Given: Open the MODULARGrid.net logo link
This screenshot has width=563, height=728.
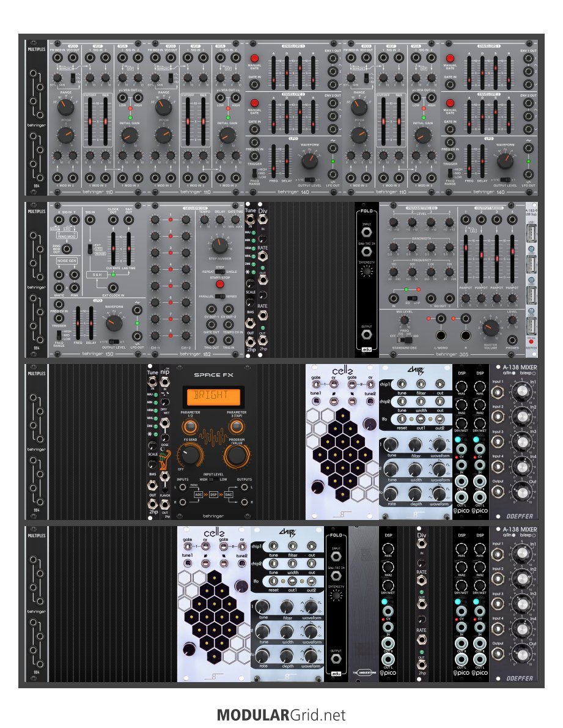Looking at the screenshot, I should click(281, 715).
